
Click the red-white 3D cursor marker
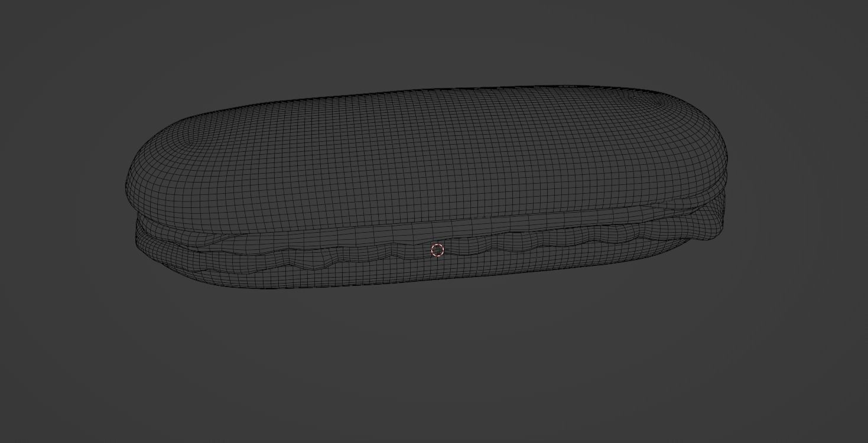(437, 250)
